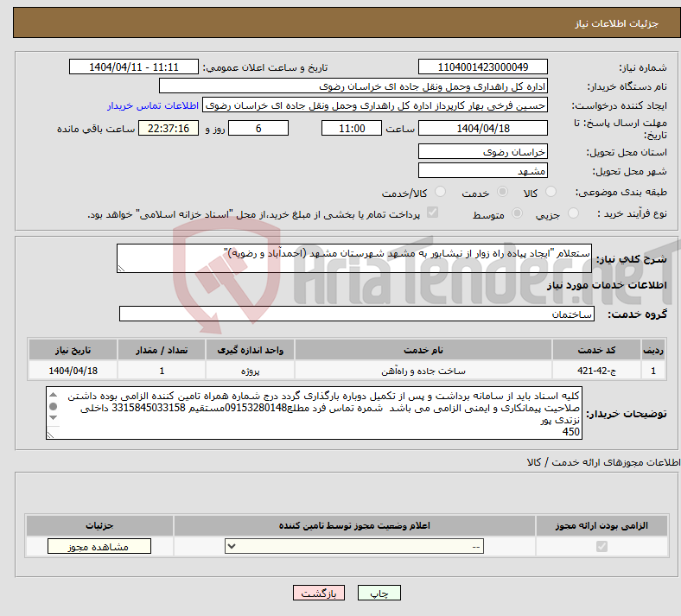Click the delivery city field مشهد

[x=483, y=170]
